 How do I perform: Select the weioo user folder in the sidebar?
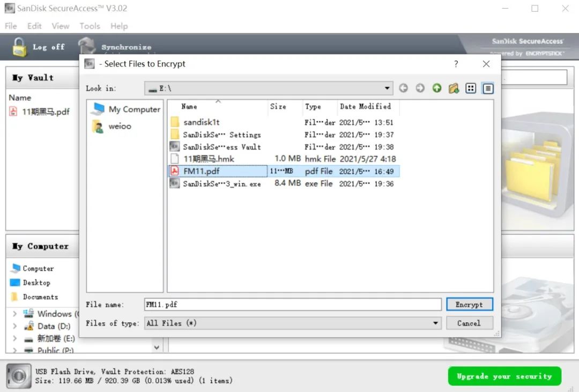coord(112,127)
